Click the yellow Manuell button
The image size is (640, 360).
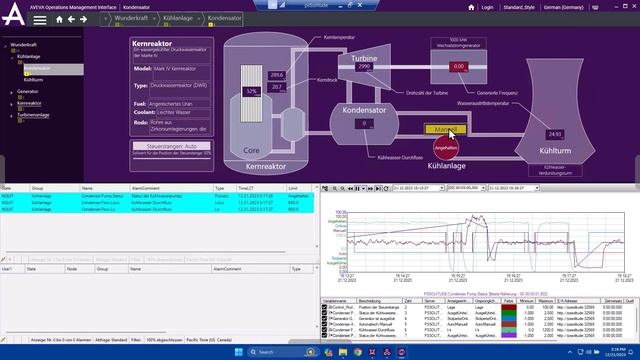(445, 129)
